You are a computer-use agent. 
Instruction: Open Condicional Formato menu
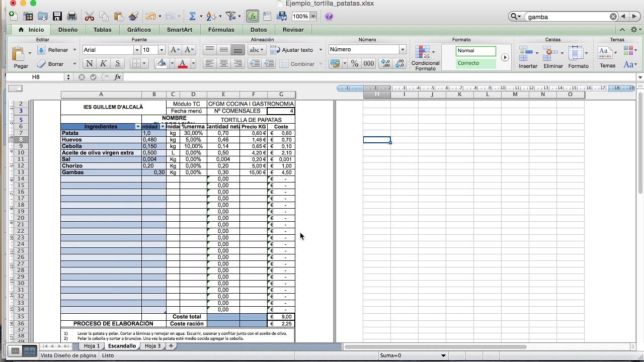(x=425, y=57)
